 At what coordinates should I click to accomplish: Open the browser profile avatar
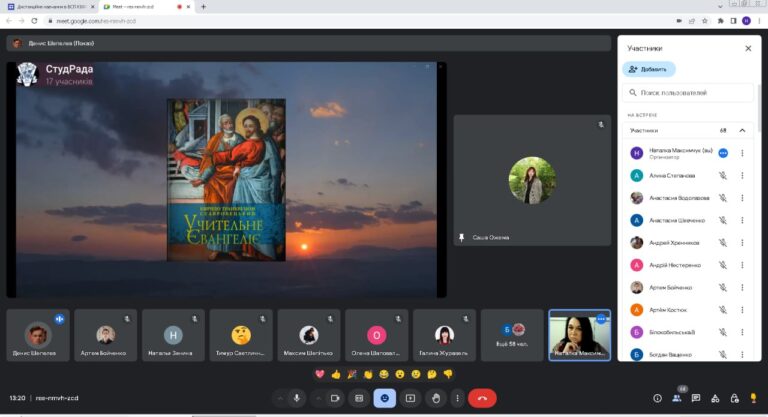(x=746, y=21)
